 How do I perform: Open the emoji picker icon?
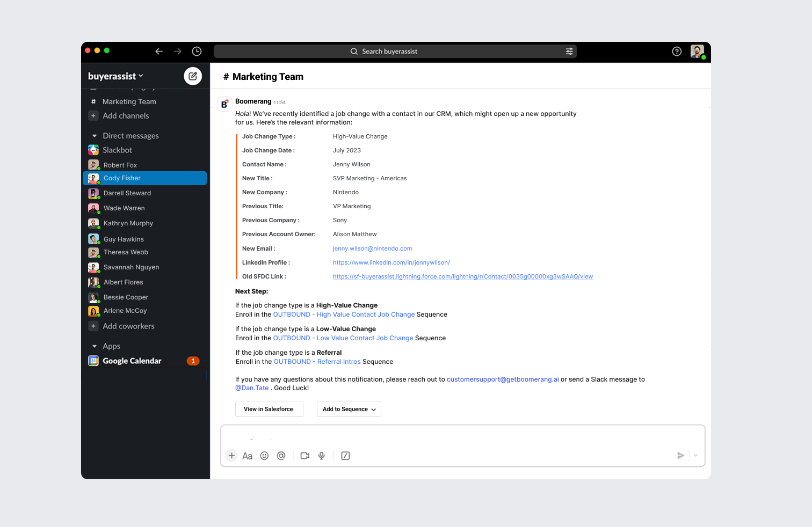(x=264, y=456)
